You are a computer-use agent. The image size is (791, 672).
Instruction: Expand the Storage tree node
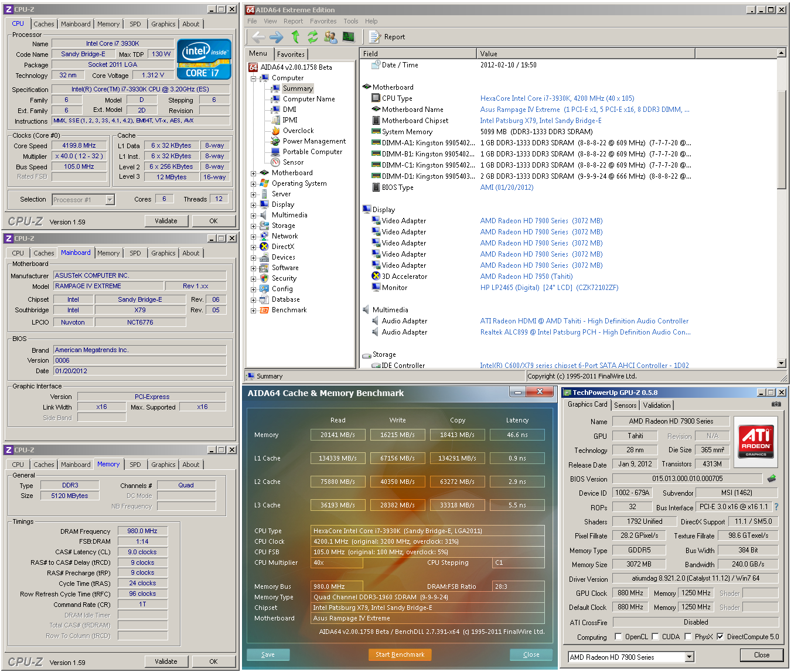pyautogui.click(x=254, y=226)
